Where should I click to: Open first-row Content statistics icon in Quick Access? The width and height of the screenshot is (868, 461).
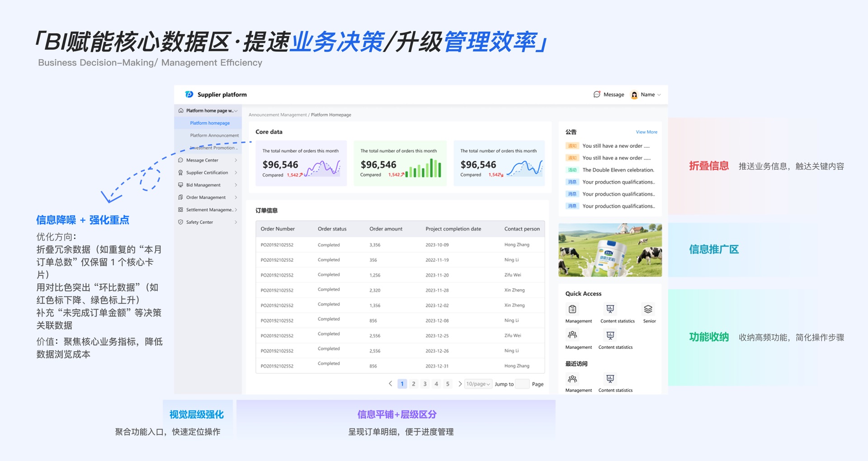[x=610, y=309]
